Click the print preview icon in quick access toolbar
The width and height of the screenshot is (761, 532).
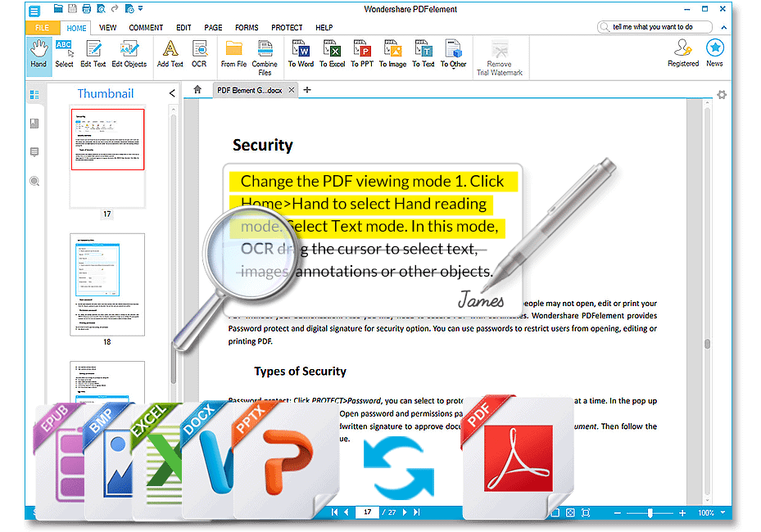101,8
